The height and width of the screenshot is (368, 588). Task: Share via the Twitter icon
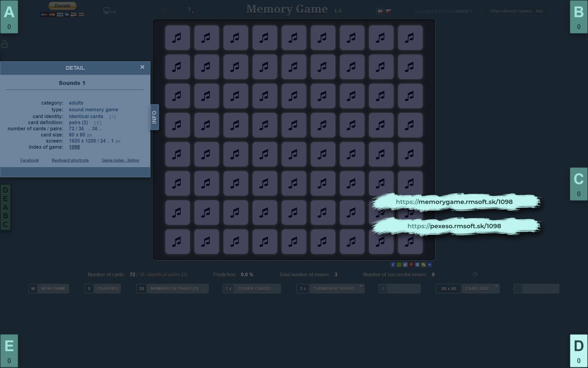[405, 265]
